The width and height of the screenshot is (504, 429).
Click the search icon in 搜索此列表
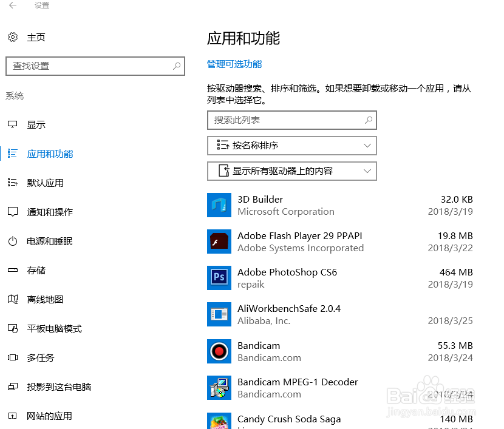pyautogui.click(x=369, y=120)
